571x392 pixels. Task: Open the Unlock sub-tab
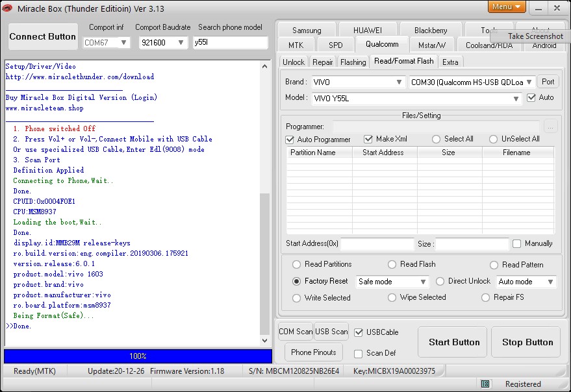click(294, 62)
